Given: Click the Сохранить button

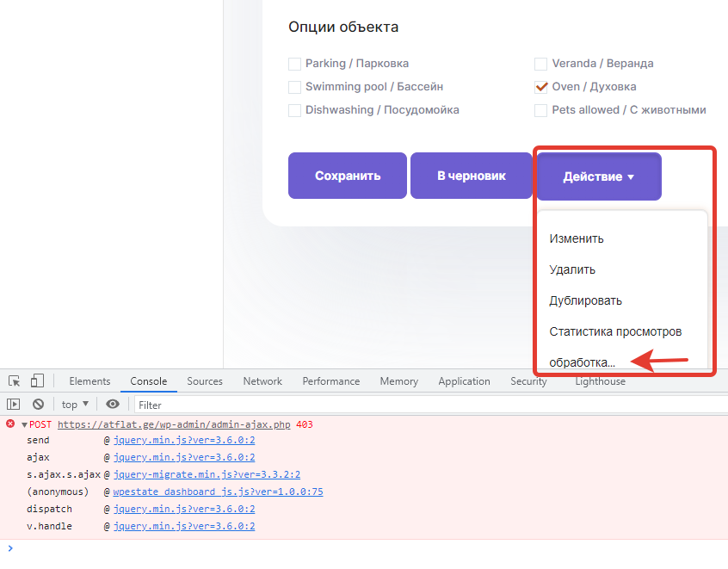Looking at the screenshot, I should click(x=348, y=176).
